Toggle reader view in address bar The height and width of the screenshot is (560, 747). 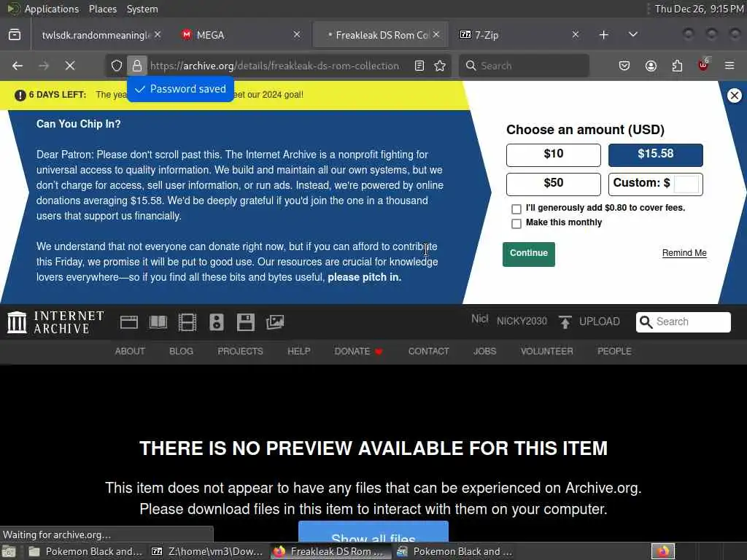tap(419, 66)
